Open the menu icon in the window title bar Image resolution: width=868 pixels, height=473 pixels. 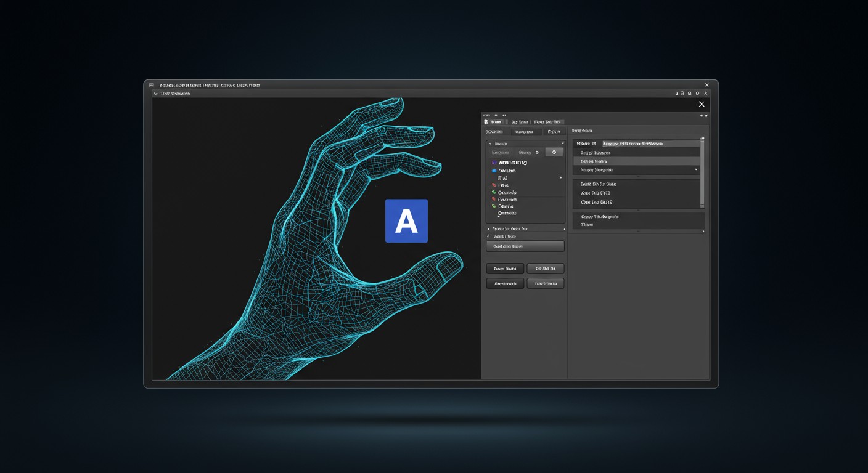point(151,85)
